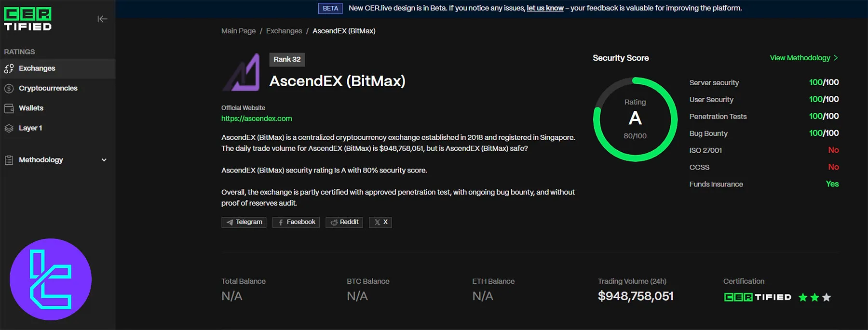This screenshot has height=330, width=868.
Task: Click the AscendEX (BitMax) page heading
Action: click(x=337, y=81)
